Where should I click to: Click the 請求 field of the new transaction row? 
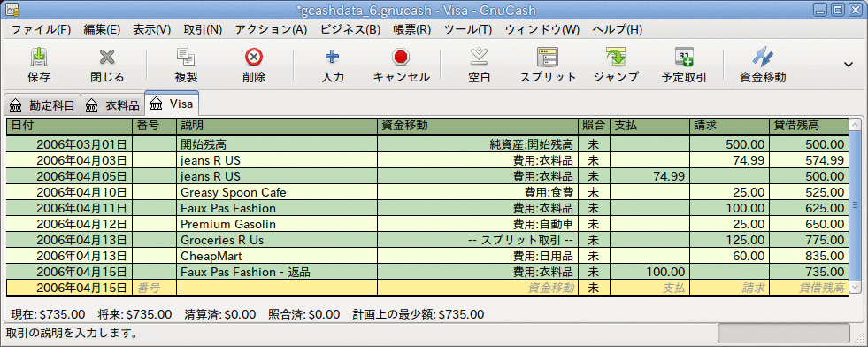pyautogui.click(x=729, y=288)
